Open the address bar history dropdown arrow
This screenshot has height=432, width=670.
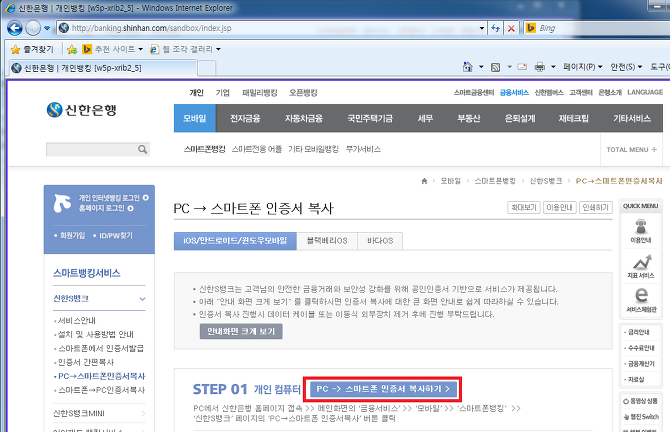(x=482, y=28)
